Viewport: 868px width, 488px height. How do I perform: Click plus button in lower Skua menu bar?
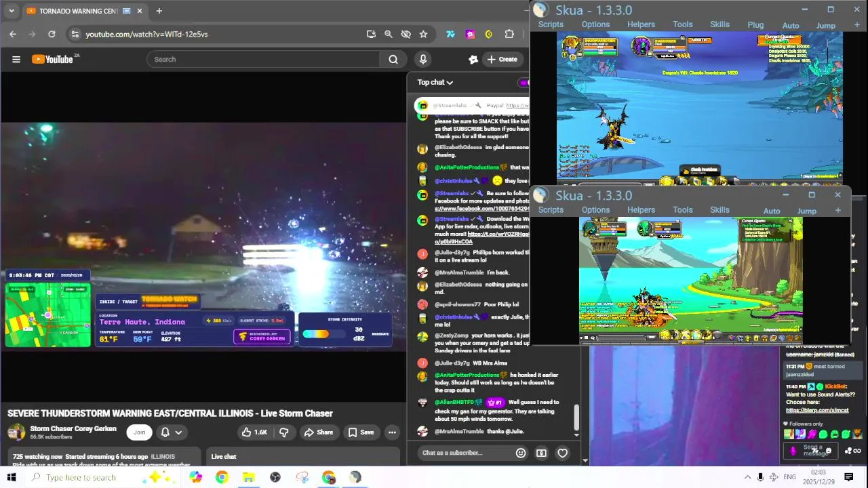pos(837,210)
